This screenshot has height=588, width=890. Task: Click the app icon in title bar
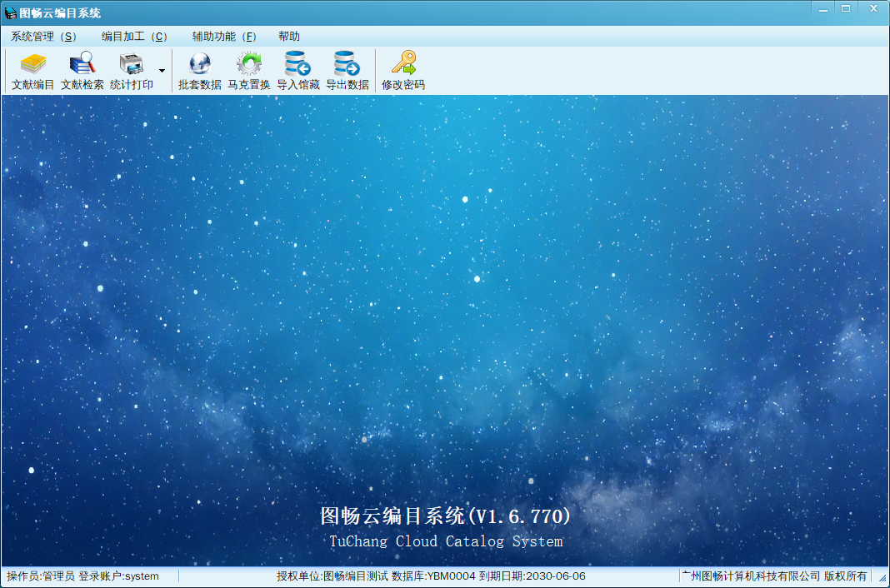[10, 12]
